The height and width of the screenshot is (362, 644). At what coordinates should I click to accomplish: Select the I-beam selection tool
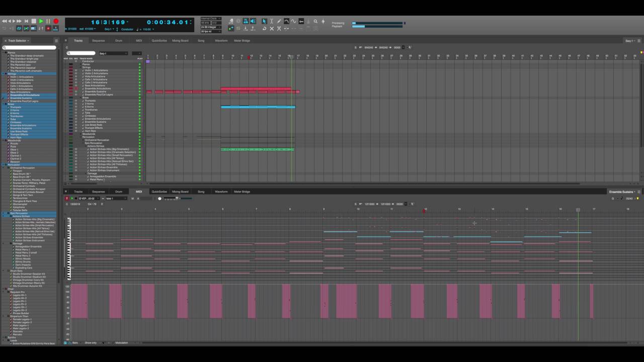click(x=272, y=21)
